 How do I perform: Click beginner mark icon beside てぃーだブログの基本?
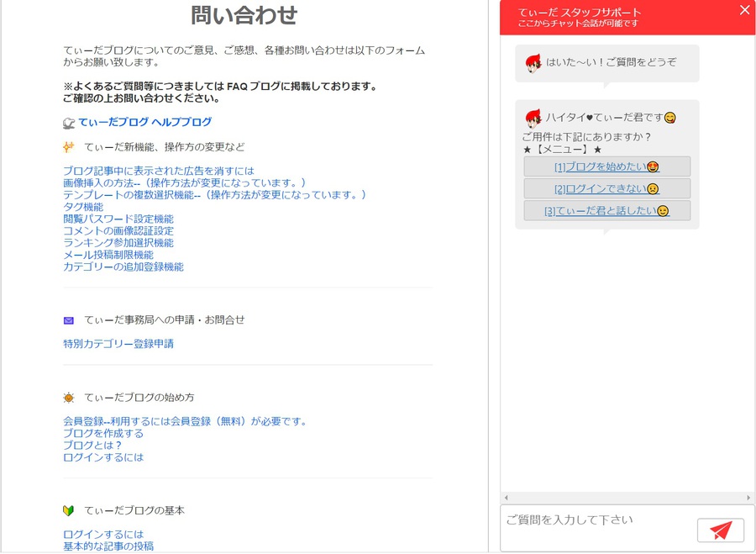pos(69,510)
